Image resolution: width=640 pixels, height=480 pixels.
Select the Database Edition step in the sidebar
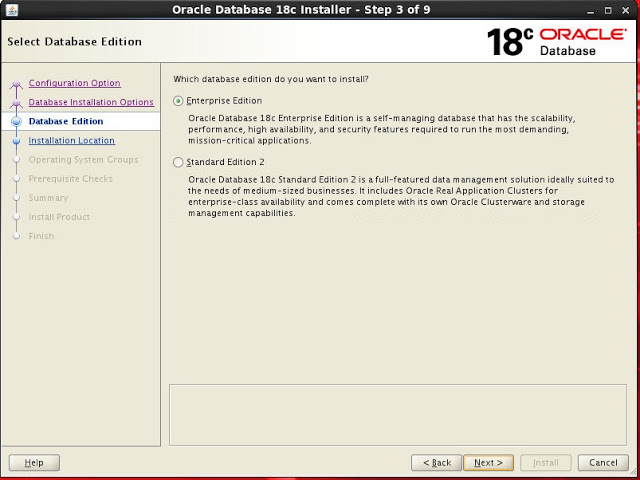coord(66,122)
